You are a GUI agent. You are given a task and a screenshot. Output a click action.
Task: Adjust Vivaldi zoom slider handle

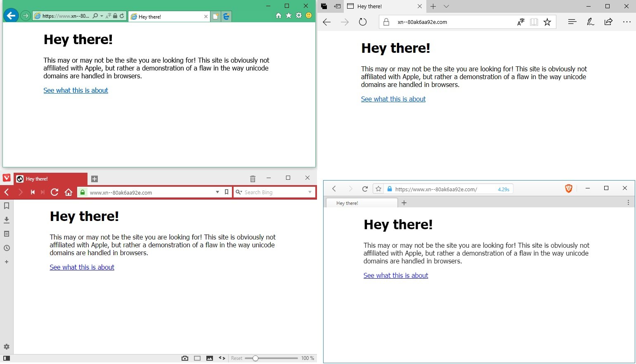255,358
